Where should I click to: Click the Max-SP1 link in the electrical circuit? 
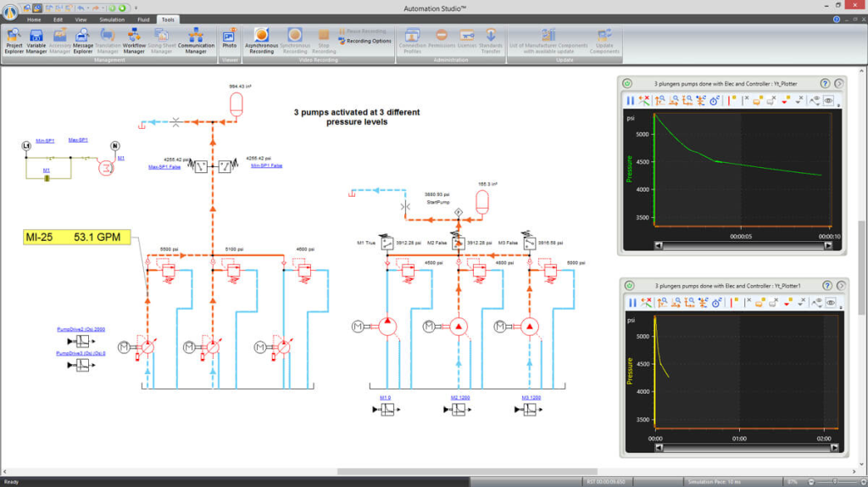(x=78, y=140)
